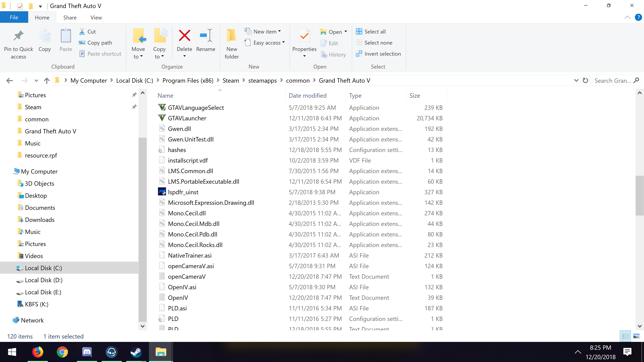Open the Share ribbon tab
644x362 pixels.
(70, 17)
